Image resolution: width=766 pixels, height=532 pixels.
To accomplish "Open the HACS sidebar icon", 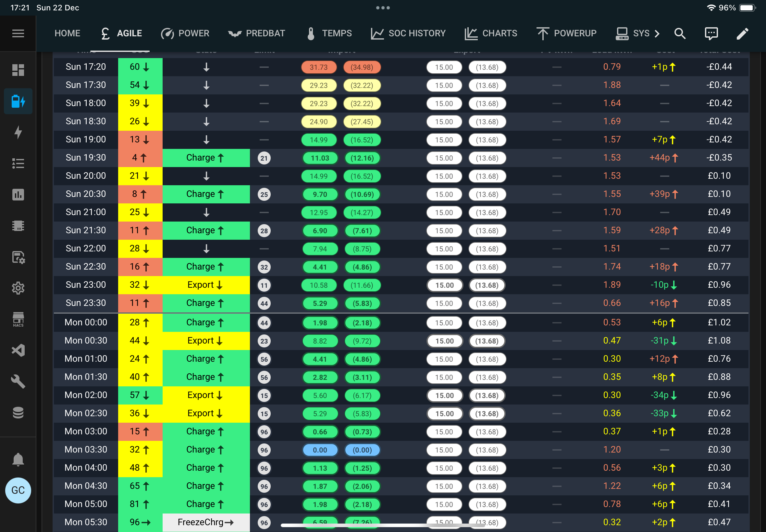I will 18,319.
